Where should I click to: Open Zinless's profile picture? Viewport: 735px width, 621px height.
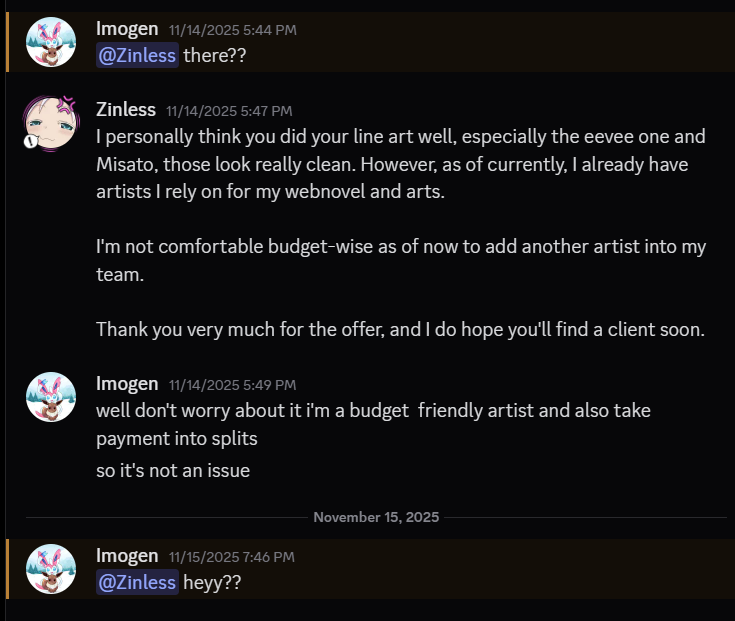51,122
